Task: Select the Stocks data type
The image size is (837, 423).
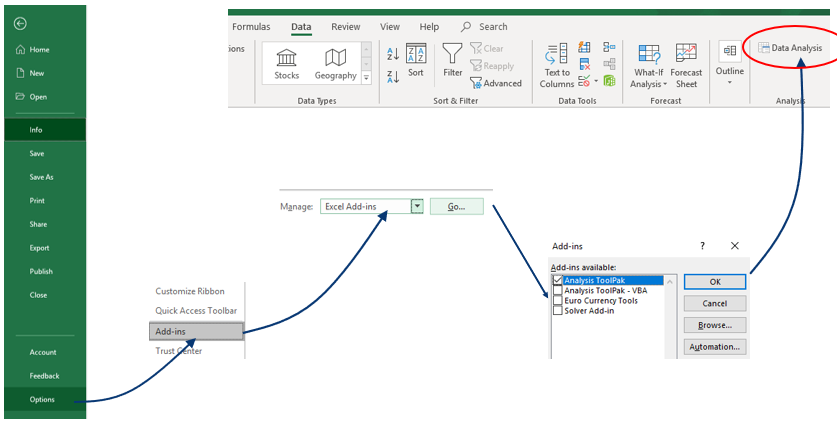Action: coord(287,64)
